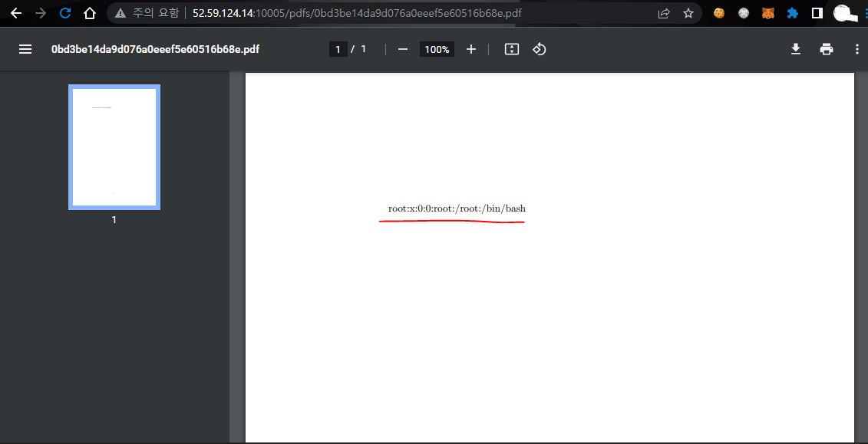Image resolution: width=868 pixels, height=444 pixels.
Task: Click the PDF file name title
Action: point(156,49)
